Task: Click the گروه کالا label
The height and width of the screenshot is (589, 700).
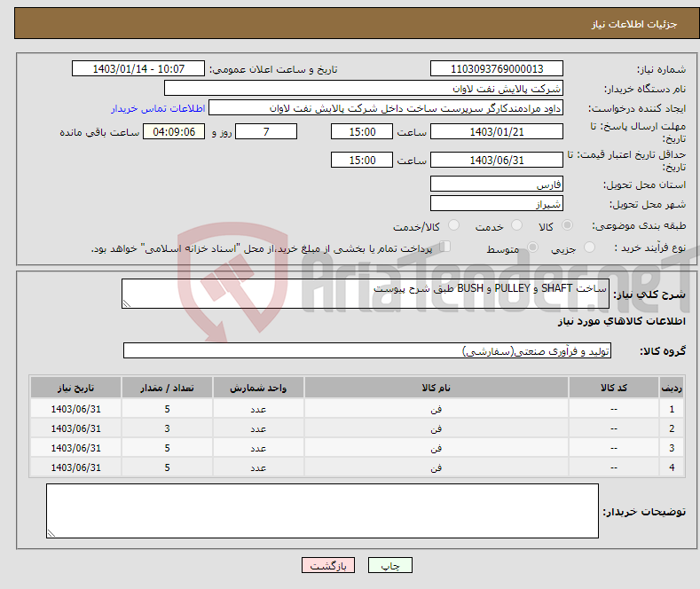Action: pyautogui.click(x=663, y=351)
